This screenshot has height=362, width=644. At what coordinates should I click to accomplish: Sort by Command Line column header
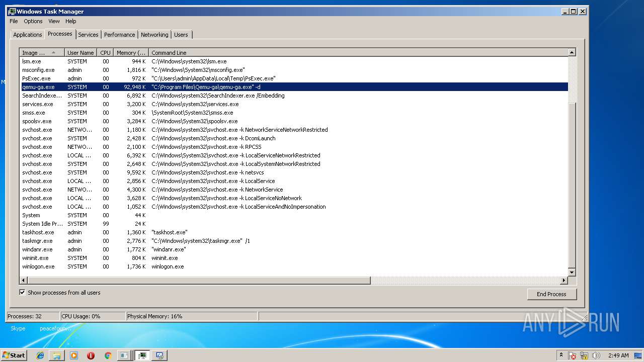pos(358,53)
